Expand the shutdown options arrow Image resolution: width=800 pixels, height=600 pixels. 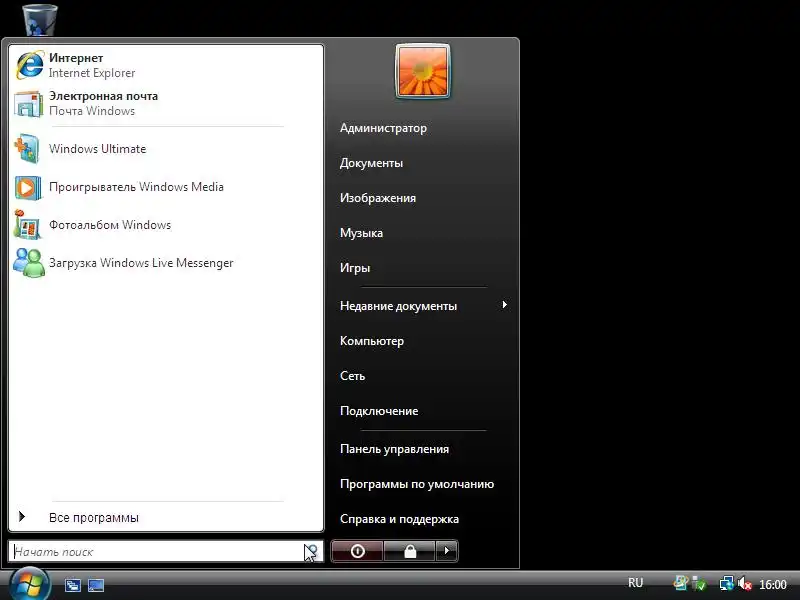tap(447, 551)
